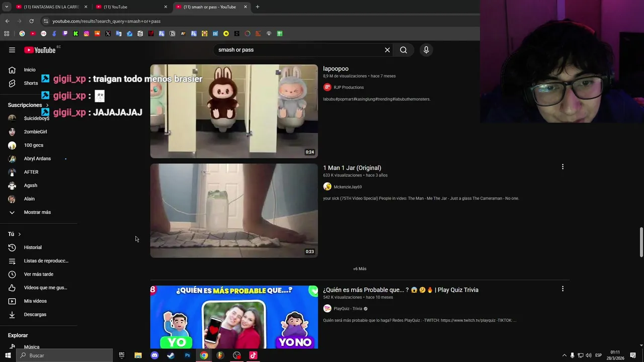Go back in browser history

pos(7,21)
